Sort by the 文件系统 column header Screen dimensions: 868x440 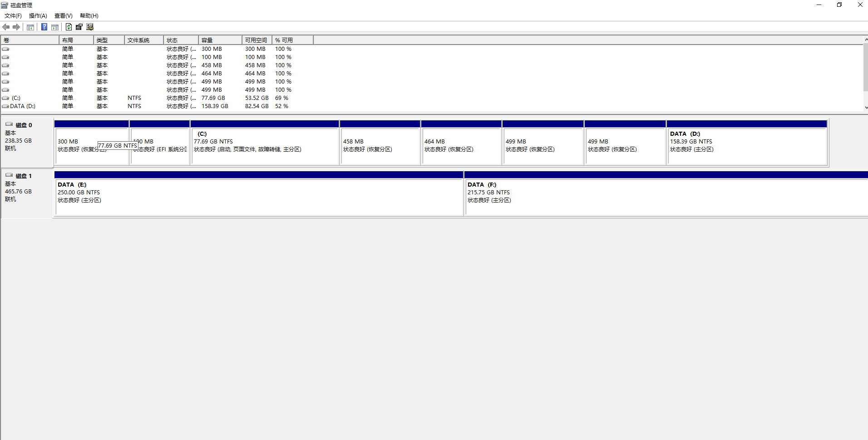click(x=144, y=40)
